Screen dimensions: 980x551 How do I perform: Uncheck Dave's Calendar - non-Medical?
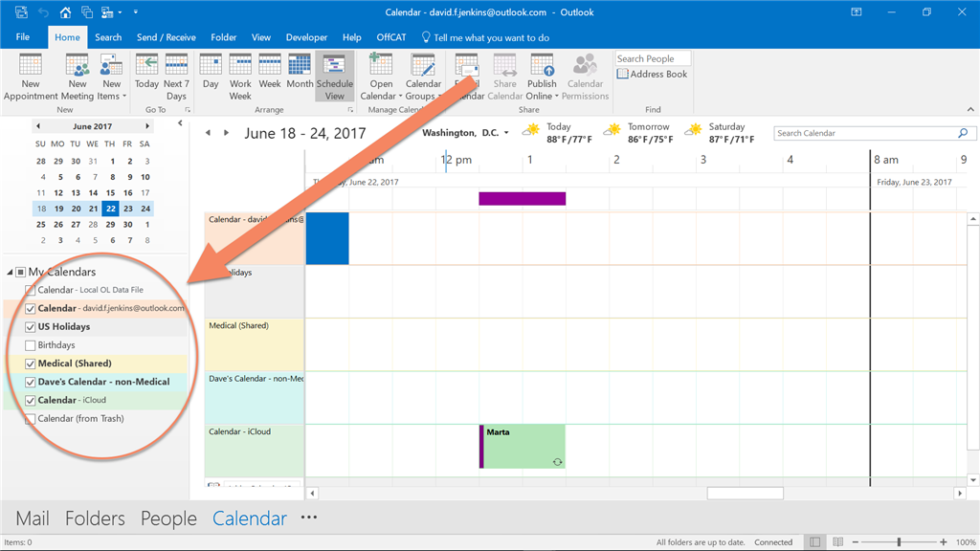(x=30, y=382)
